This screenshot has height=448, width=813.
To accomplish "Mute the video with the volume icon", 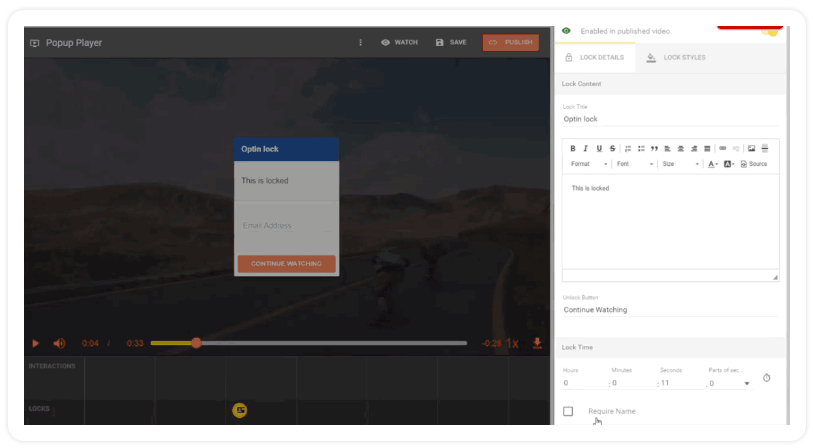I will (59, 343).
